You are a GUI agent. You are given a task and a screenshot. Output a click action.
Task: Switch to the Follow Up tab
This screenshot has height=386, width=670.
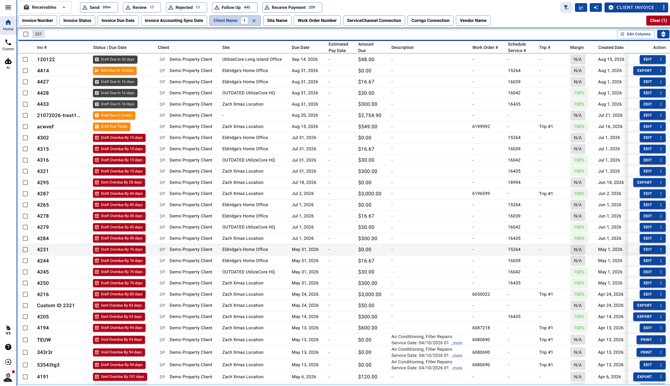coord(235,7)
